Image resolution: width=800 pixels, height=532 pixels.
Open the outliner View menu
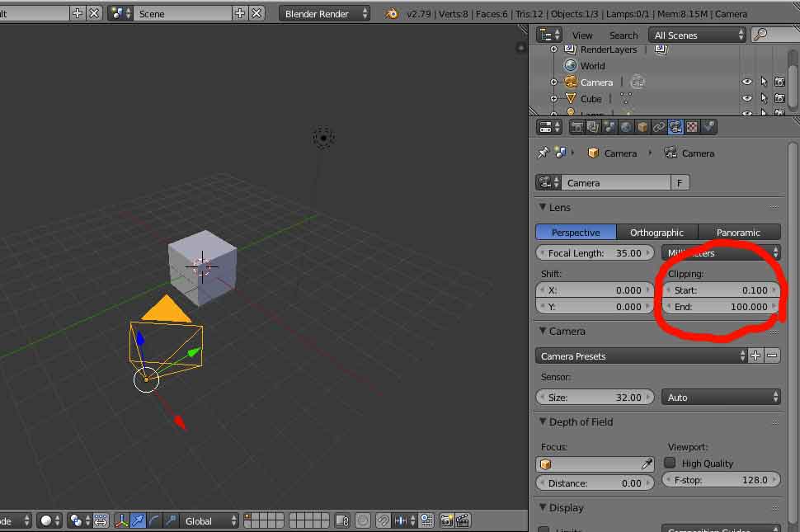click(x=582, y=35)
